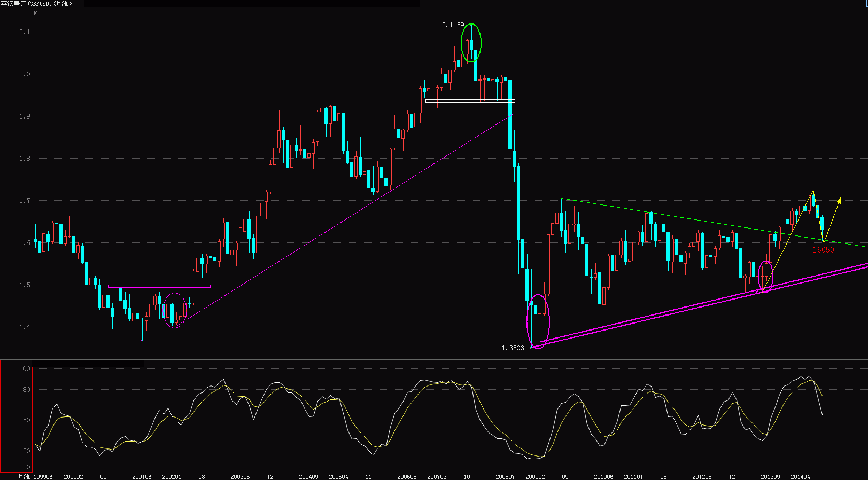Click the 199906 date on time axis

(x=43, y=477)
